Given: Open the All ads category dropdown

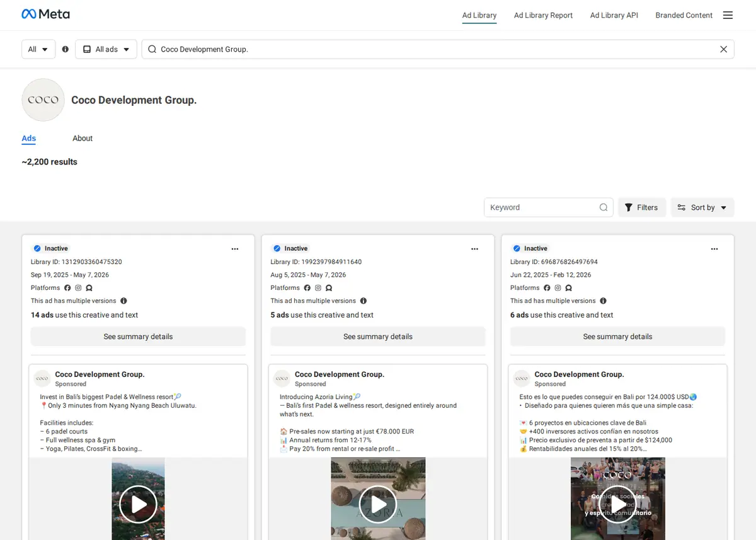Looking at the screenshot, I should tap(106, 49).
